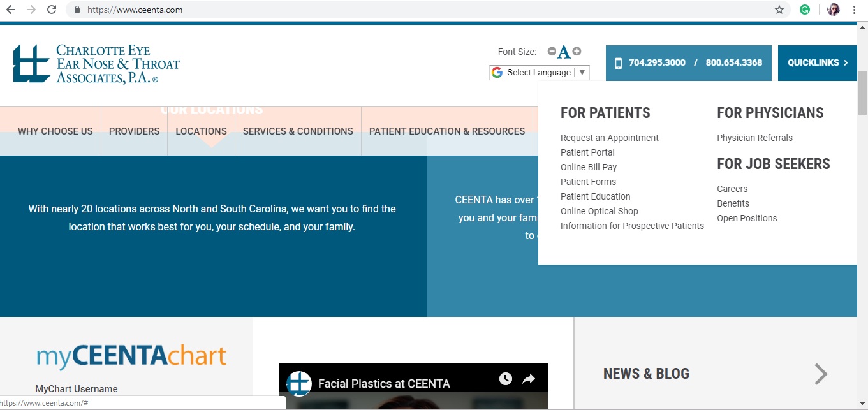View site info via padlock icon
Image resolution: width=868 pixels, height=410 pixels.
point(77,10)
